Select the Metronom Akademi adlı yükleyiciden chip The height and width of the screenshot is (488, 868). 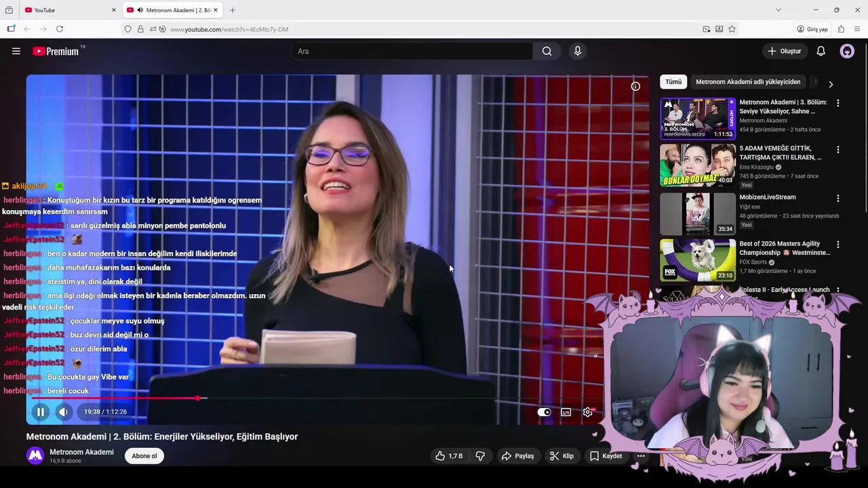point(748,82)
